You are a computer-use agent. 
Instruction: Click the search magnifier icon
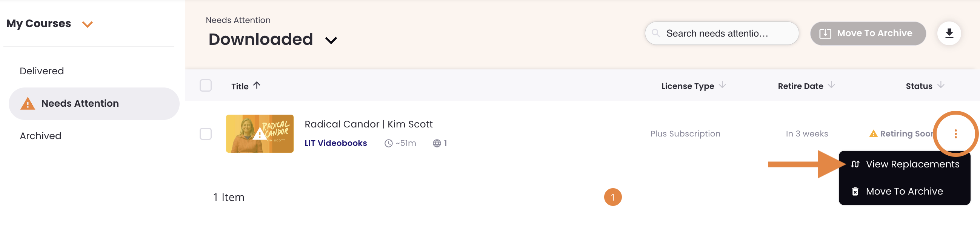click(656, 33)
